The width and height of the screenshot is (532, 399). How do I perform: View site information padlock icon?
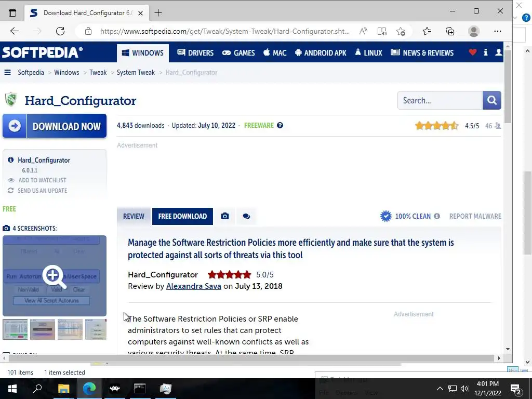88,31
